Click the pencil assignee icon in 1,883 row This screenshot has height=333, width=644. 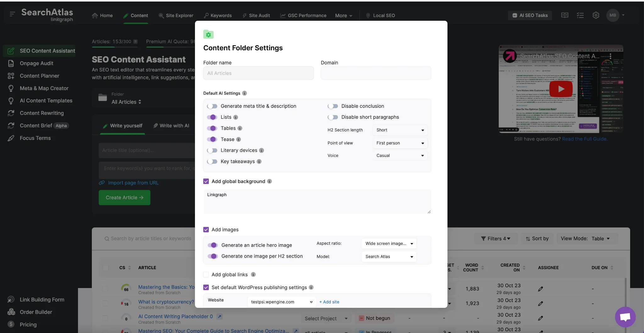[540, 289]
